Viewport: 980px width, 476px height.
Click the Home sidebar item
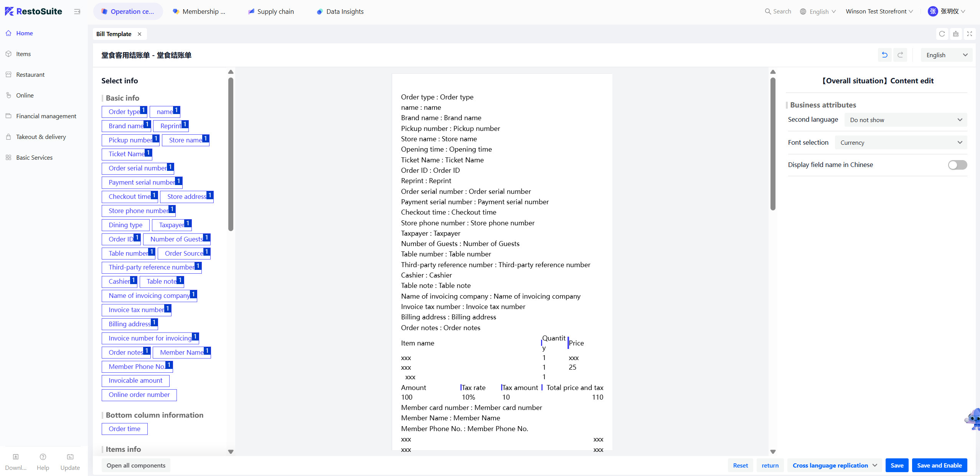coord(25,33)
